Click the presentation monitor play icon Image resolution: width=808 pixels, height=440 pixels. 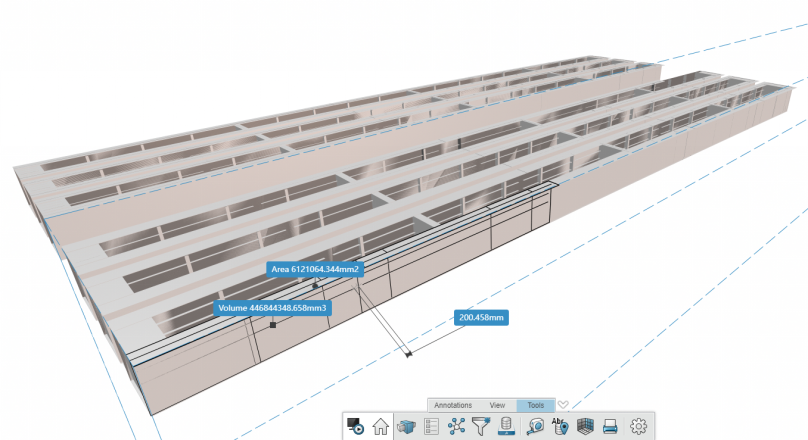pos(356,426)
